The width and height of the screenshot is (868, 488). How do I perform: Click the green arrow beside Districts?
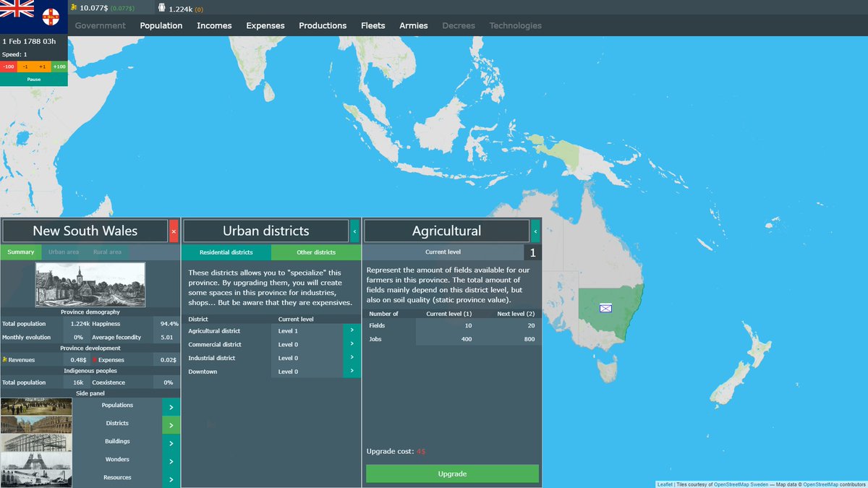pos(171,424)
